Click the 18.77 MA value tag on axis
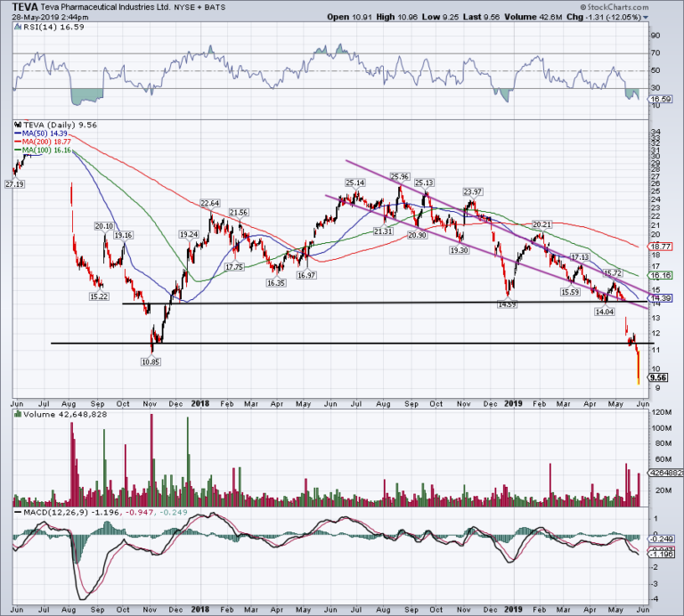The height and width of the screenshot is (616, 684). 661,247
